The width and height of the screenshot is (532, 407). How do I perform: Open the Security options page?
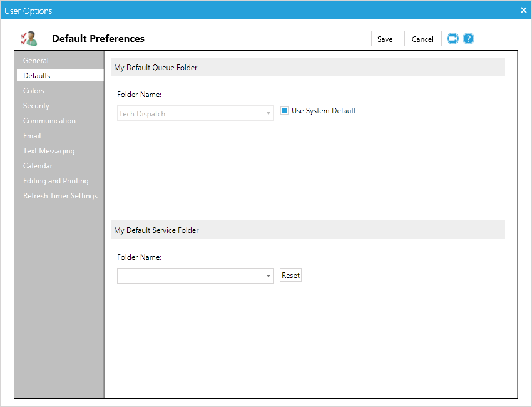tap(36, 106)
